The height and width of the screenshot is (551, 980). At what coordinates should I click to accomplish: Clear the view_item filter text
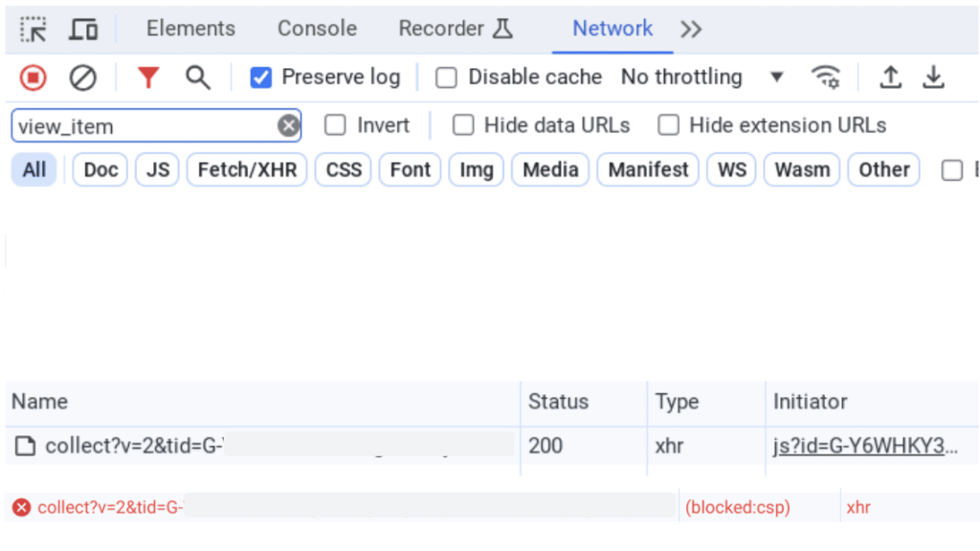point(286,124)
